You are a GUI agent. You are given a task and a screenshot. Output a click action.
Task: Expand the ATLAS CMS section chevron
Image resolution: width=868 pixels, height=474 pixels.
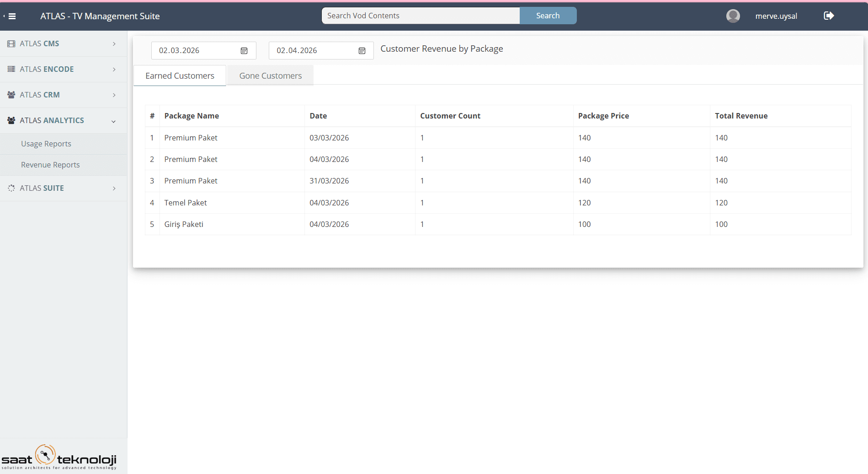point(114,43)
